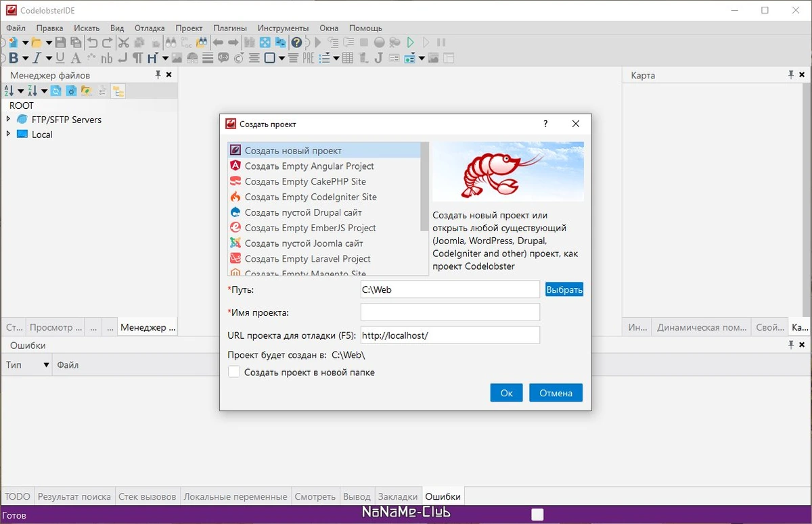812x524 pixels.
Task: Check Создать проект в новой папке
Action: 234,372
